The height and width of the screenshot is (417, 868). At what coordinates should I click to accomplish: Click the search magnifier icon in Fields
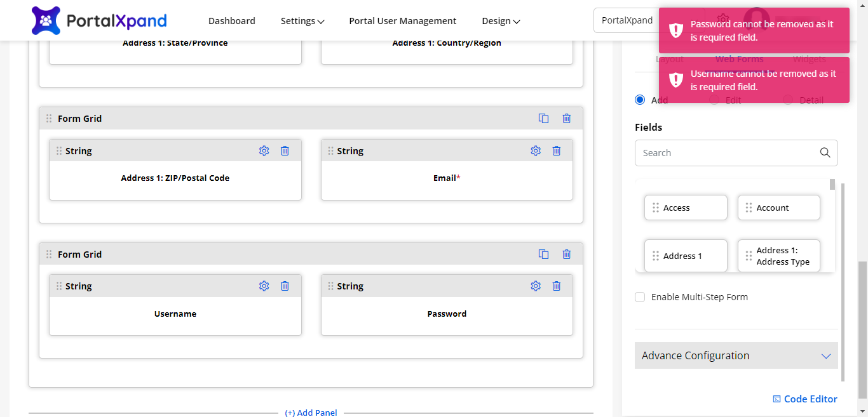(825, 153)
